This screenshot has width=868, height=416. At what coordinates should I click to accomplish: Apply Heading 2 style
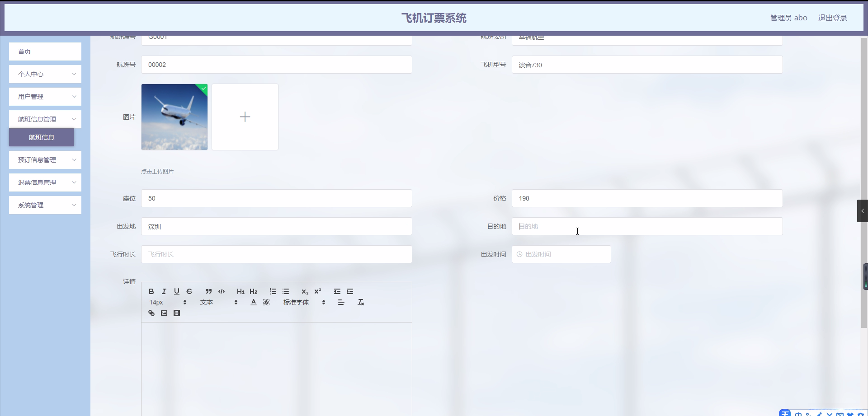[x=253, y=291]
